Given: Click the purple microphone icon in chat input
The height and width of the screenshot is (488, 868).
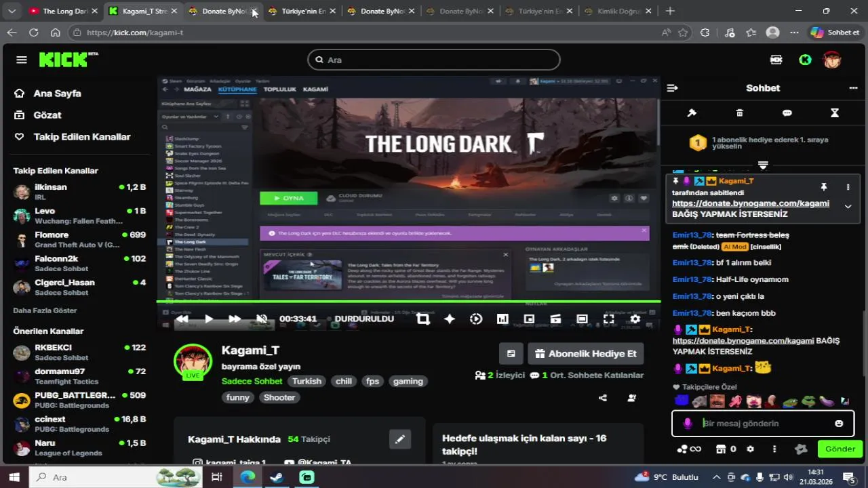Looking at the screenshot, I should point(688,423).
